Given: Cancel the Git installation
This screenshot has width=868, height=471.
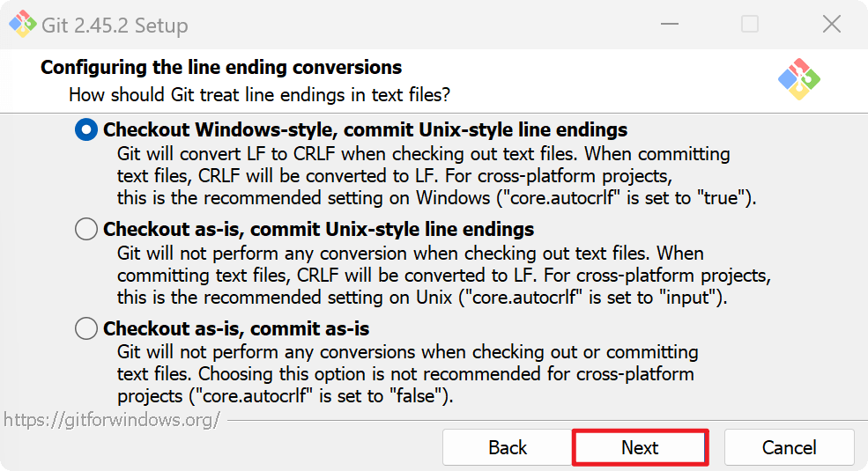Looking at the screenshot, I should point(789,447).
